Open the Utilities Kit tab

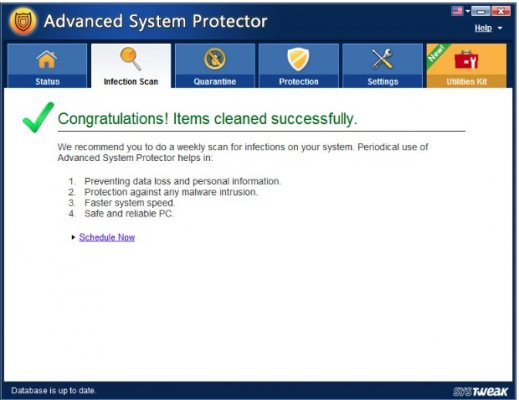(467, 66)
